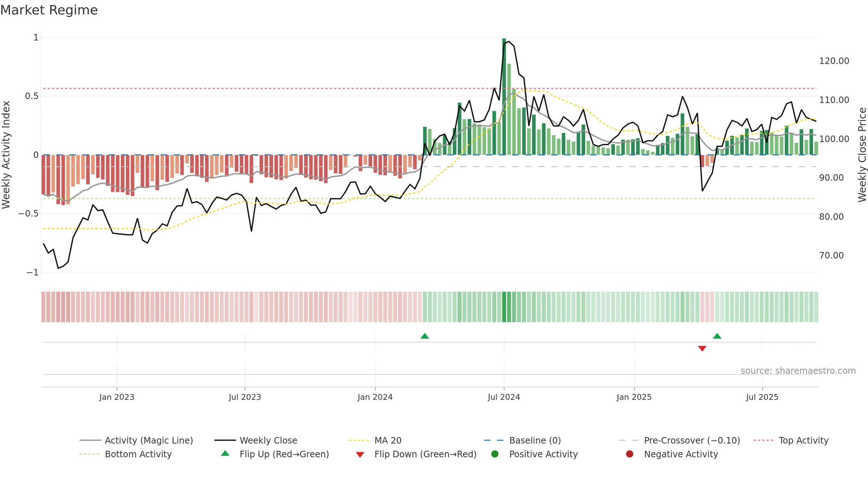Toggle the Pre-Crossover (−0.10) legend entry
Screen dimensions: 868x488
(x=679, y=440)
